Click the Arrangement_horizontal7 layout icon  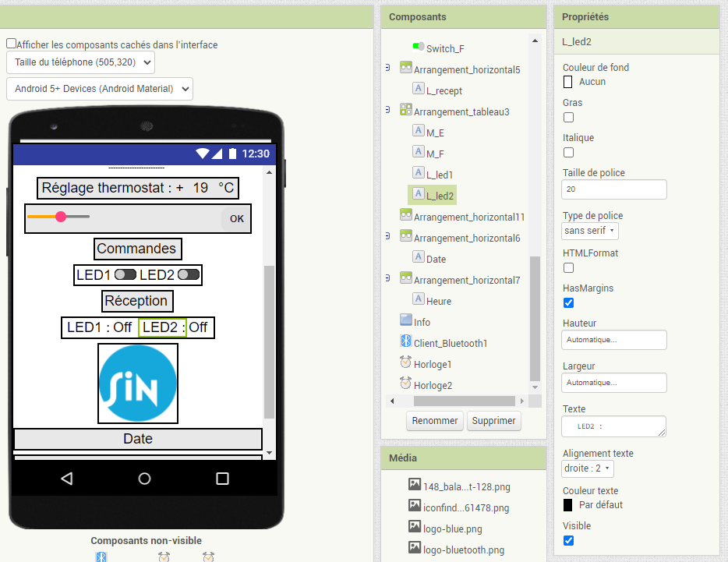coord(406,277)
